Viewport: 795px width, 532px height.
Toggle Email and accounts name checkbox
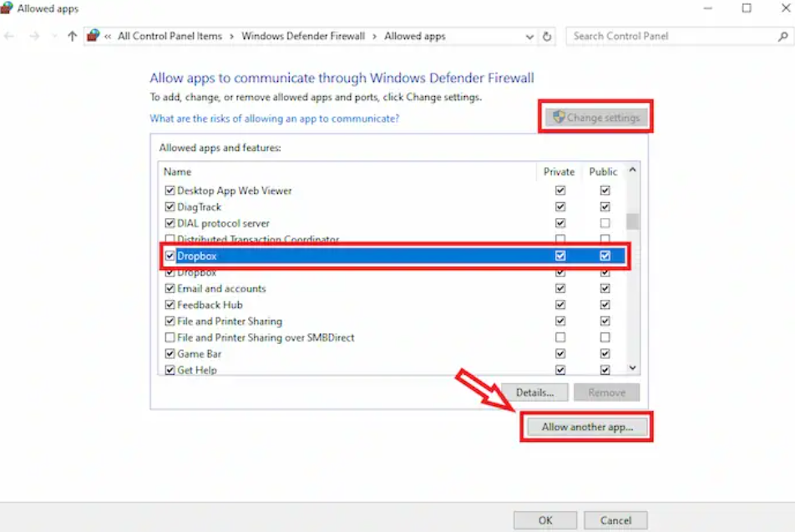(170, 289)
